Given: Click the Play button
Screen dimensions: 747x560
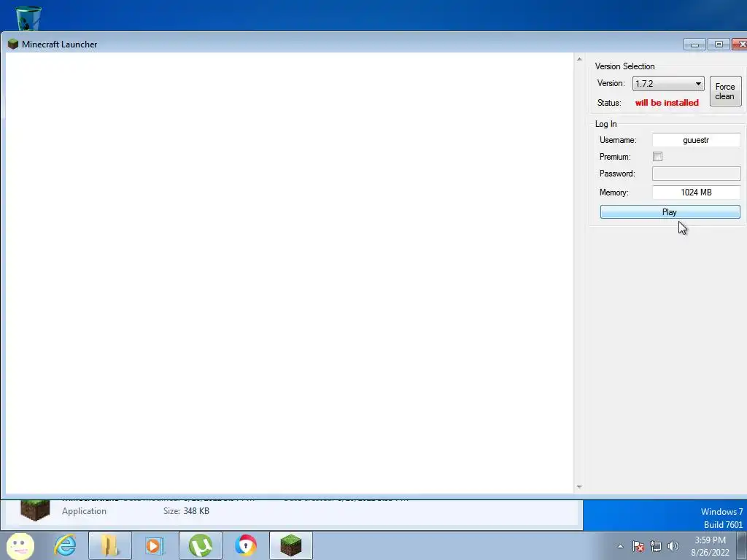Looking at the screenshot, I should [x=670, y=212].
